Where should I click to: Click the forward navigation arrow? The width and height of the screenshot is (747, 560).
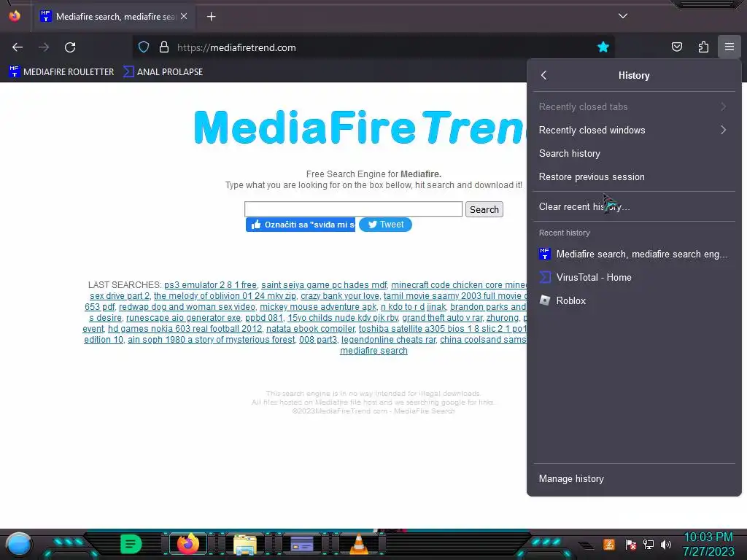(x=44, y=47)
